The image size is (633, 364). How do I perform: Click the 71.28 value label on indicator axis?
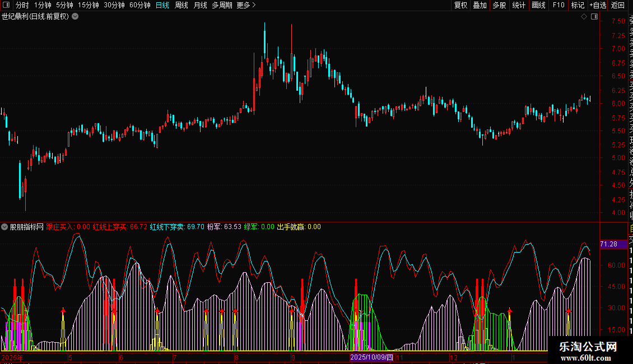tap(608, 244)
